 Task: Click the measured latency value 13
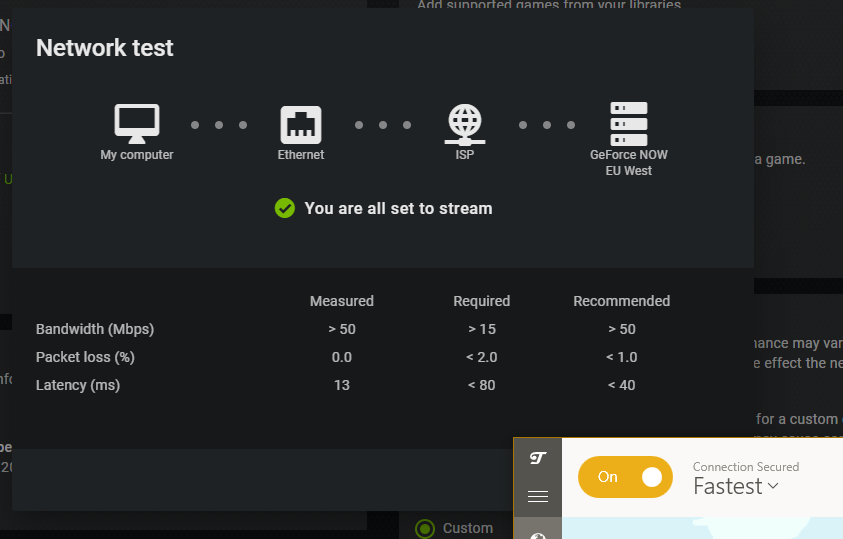click(x=342, y=385)
